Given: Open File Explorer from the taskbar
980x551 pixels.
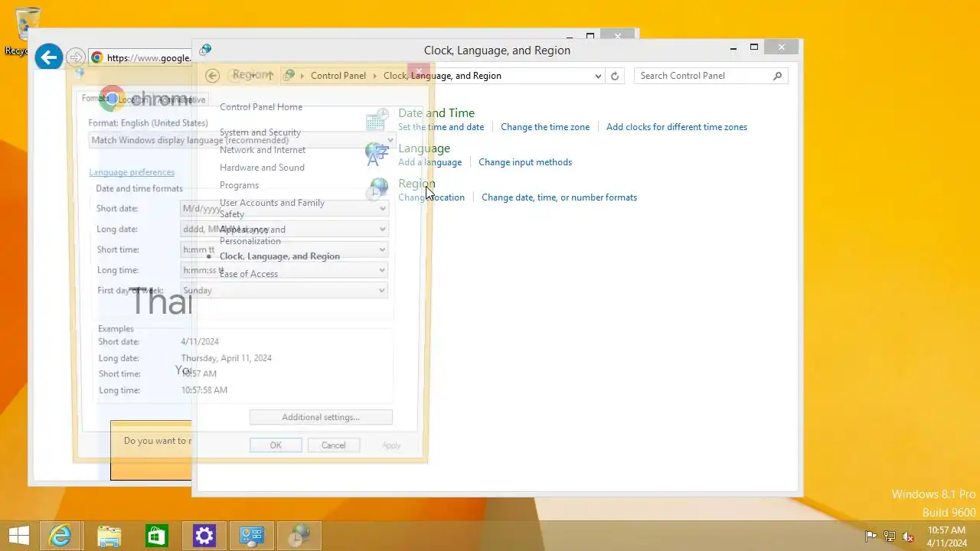Looking at the screenshot, I should click(109, 536).
